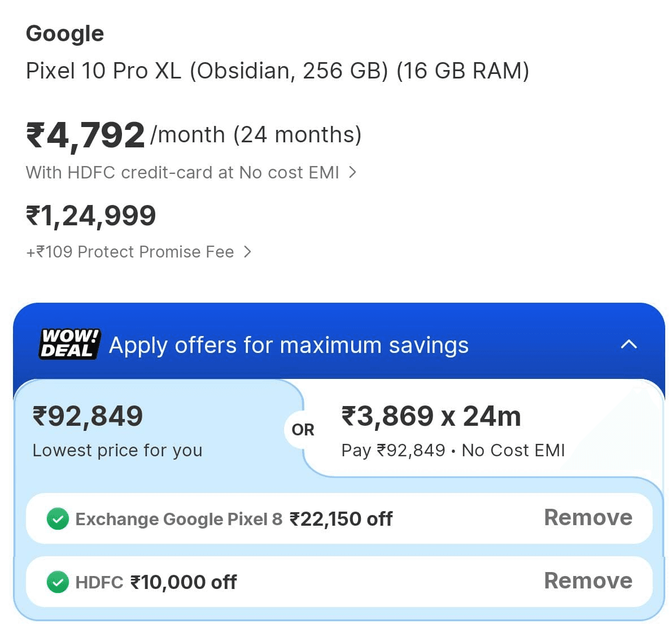Click the WOW! DEAL badge icon
The height and width of the screenshot is (624, 672).
69,344
